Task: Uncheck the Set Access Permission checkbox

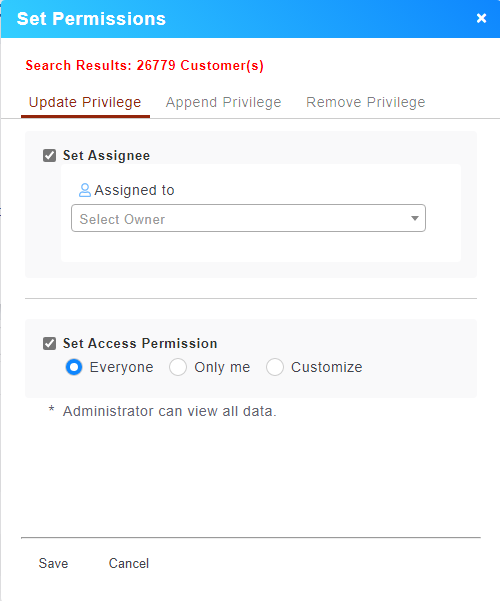Action: [49, 343]
